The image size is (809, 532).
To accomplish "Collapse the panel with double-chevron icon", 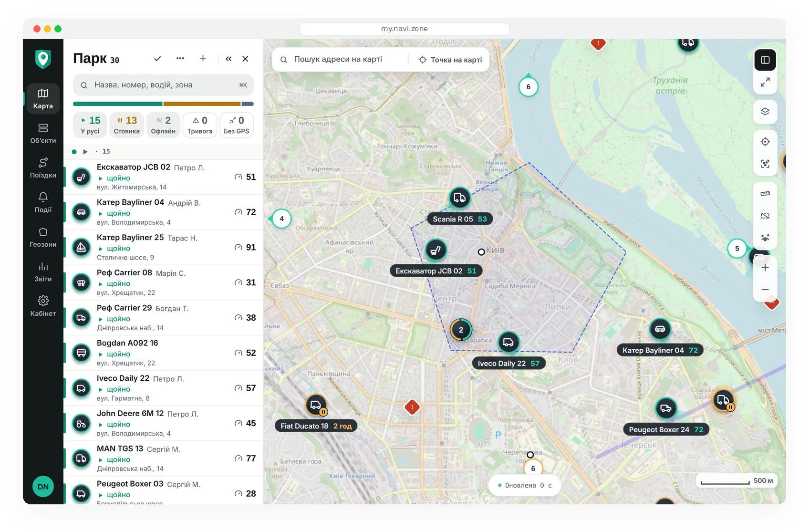I will pos(228,59).
